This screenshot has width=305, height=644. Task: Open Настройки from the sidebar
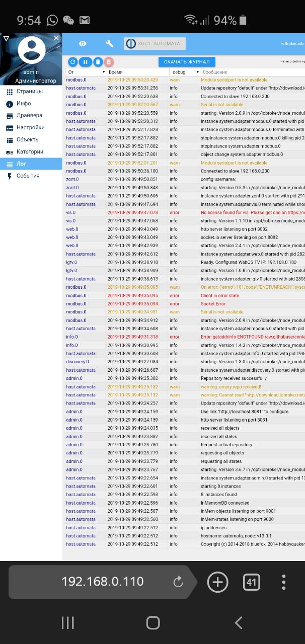click(31, 128)
